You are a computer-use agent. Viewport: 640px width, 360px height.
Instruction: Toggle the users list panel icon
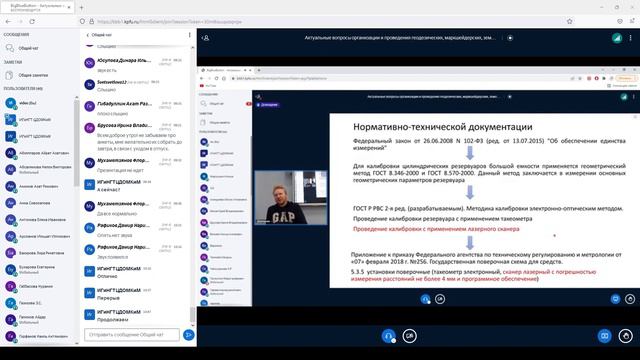point(206,38)
